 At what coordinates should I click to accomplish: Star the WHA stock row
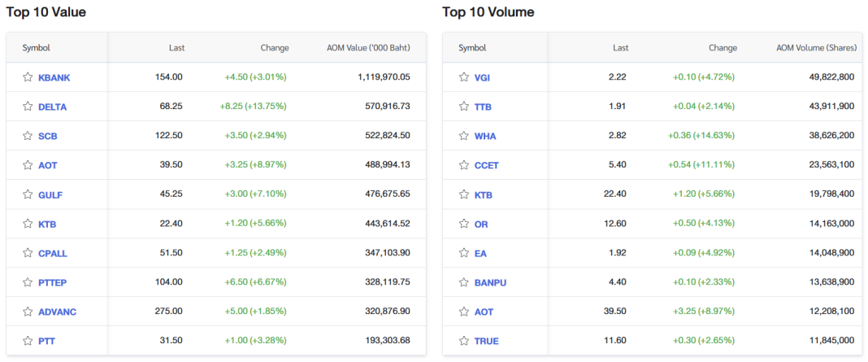click(464, 136)
